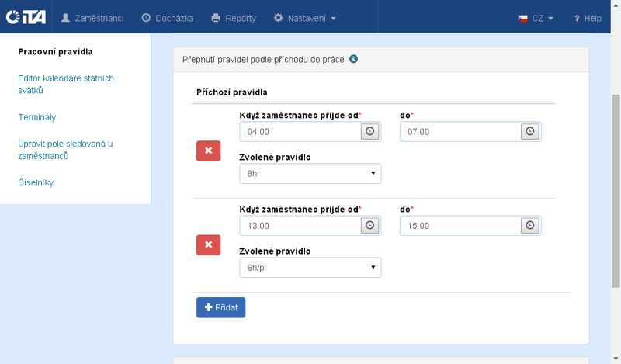Open time picker for the 13:00 field
Image resolution: width=621 pixels, height=364 pixels.
pyautogui.click(x=370, y=225)
